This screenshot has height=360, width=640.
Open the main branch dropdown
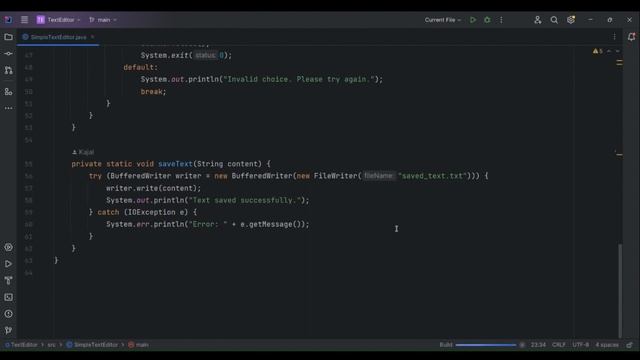pyautogui.click(x=103, y=20)
